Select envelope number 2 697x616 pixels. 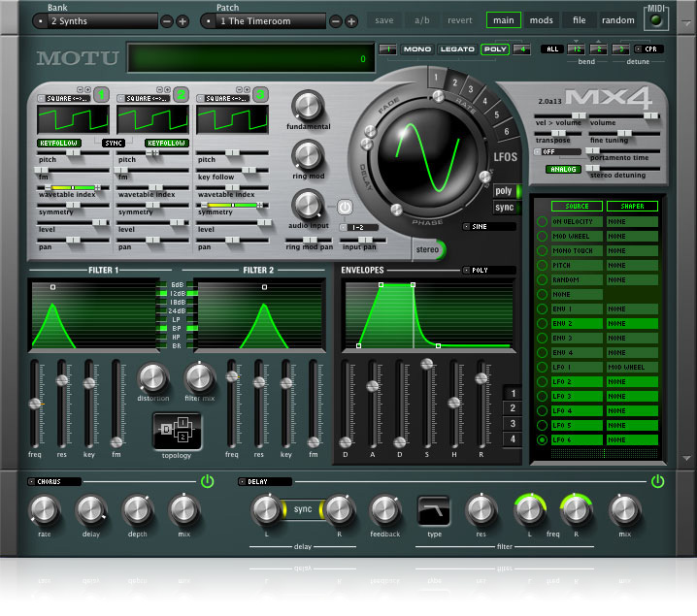(513, 408)
